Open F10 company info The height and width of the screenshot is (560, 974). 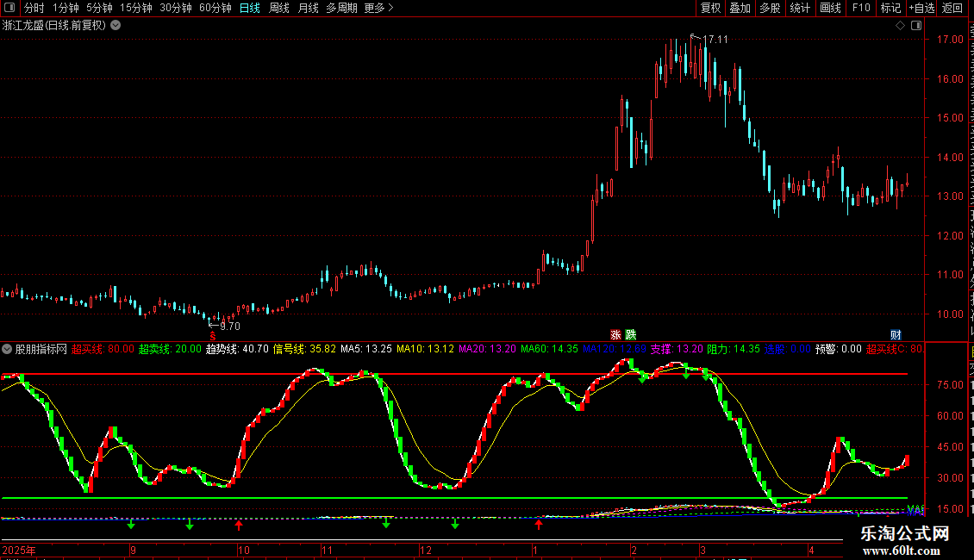[x=861, y=8]
